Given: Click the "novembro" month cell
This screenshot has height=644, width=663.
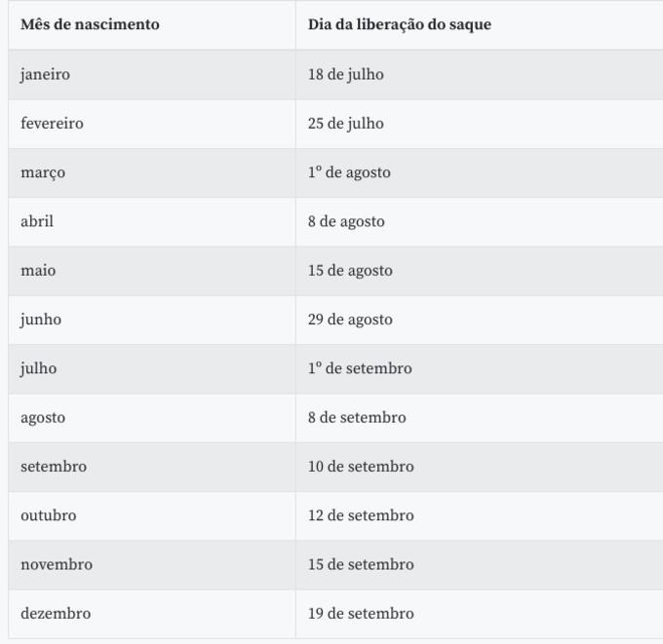Looking at the screenshot, I should pos(57,564).
